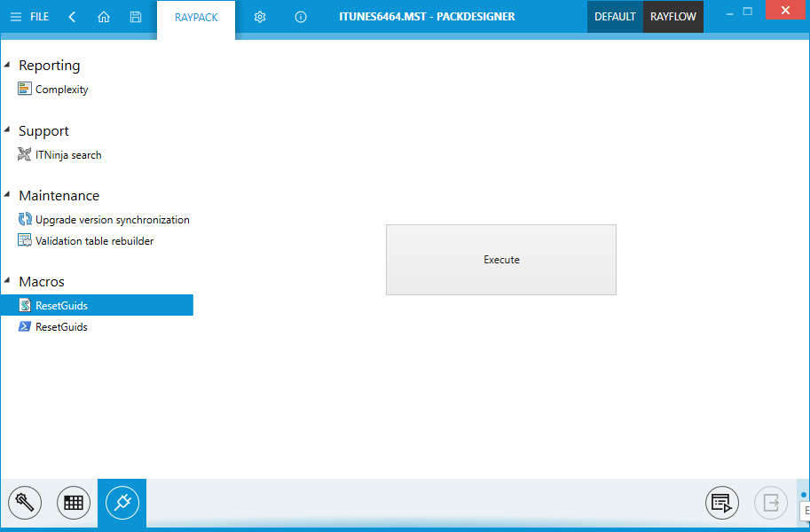The height and width of the screenshot is (532, 810).
Task: Click the back arrow icon
Action: click(72, 17)
